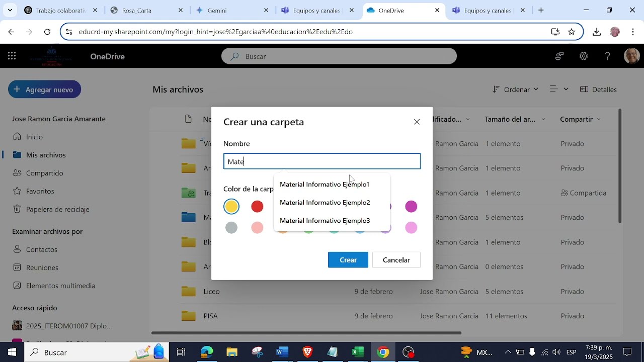Open the Inicio home item in sidebar
The width and height of the screenshot is (644, 362).
pyautogui.click(x=34, y=137)
